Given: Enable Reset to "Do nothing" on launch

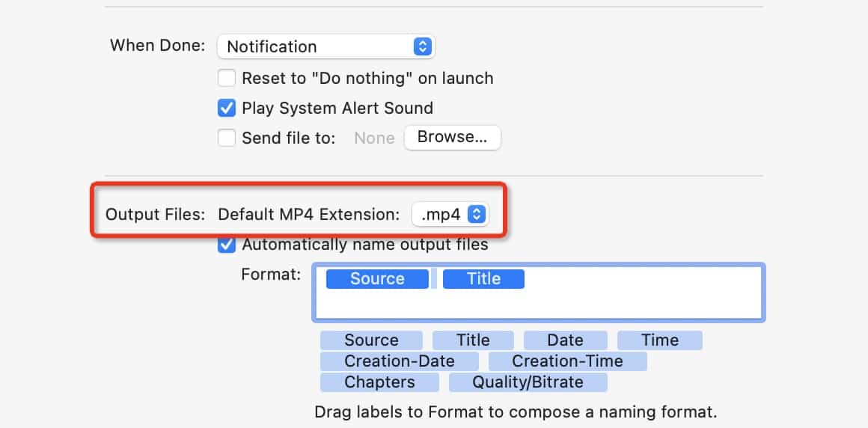Looking at the screenshot, I should point(227,78).
